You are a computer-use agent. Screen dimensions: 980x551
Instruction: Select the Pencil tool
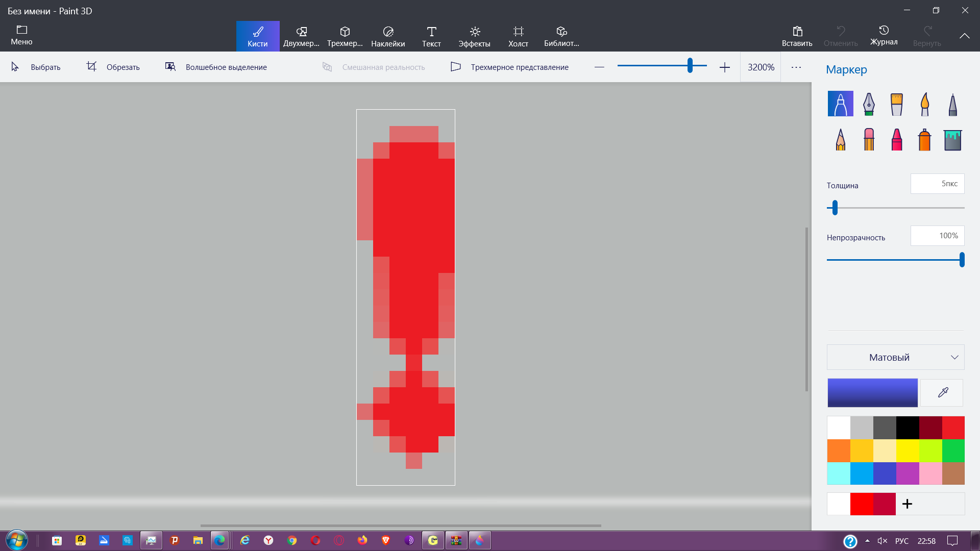pos(840,139)
